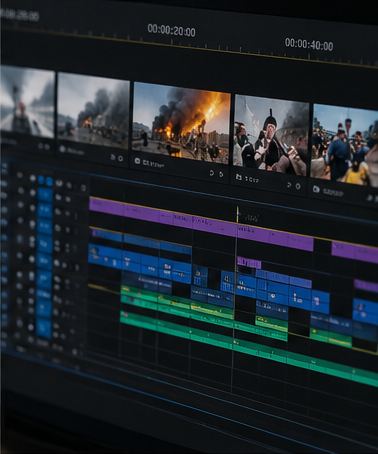Select the first purple clip on the top track

click(x=107, y=206)
